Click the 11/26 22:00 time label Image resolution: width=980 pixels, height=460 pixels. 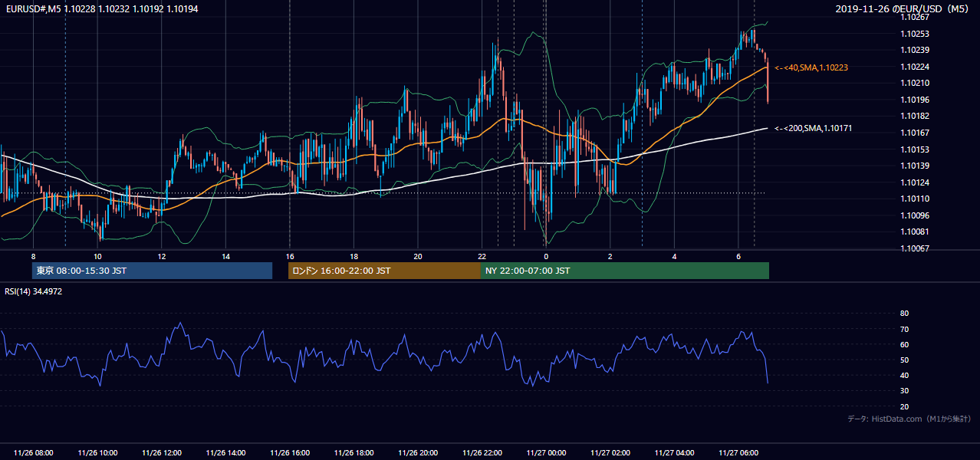482,453
